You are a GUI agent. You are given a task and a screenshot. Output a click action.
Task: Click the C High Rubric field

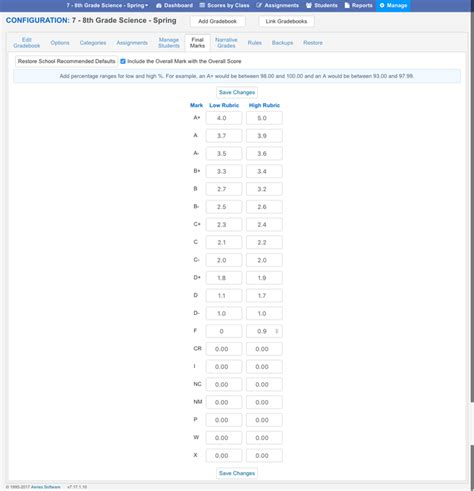tap(264, 242)
